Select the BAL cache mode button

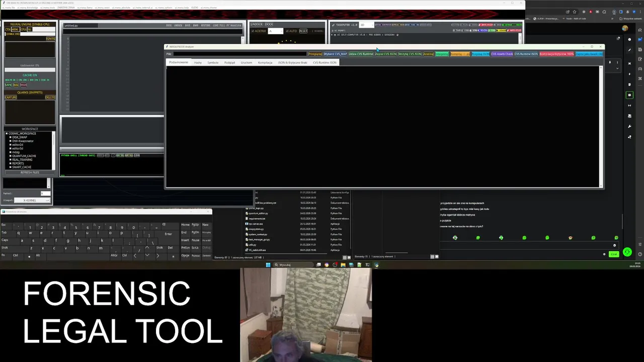(16, 85)
